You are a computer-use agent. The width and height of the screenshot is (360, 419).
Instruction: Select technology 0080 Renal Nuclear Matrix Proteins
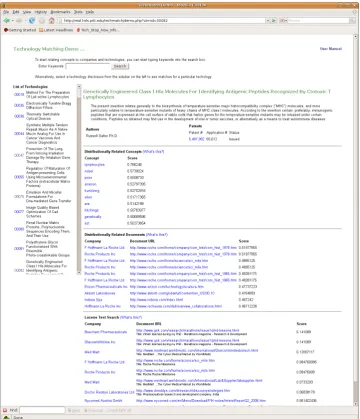click(19, 229)
